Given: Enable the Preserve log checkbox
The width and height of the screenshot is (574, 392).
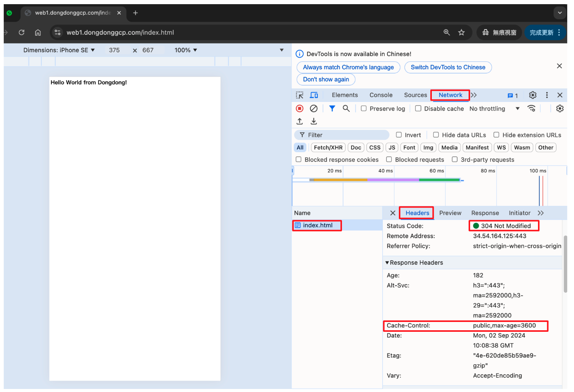Looking at the screenshot, I should (x=364, y=109).
